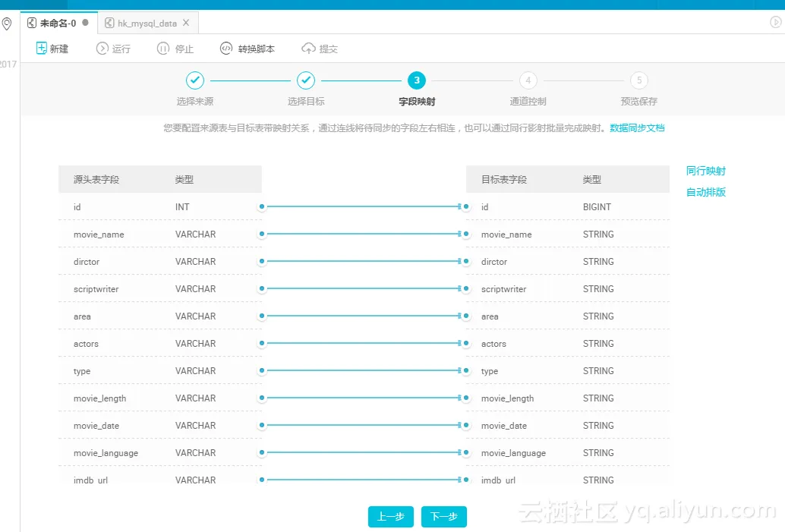The image size is (785, 532).
Task: Click the BIGINT type of target id
Action: click(x=597, y=206)
